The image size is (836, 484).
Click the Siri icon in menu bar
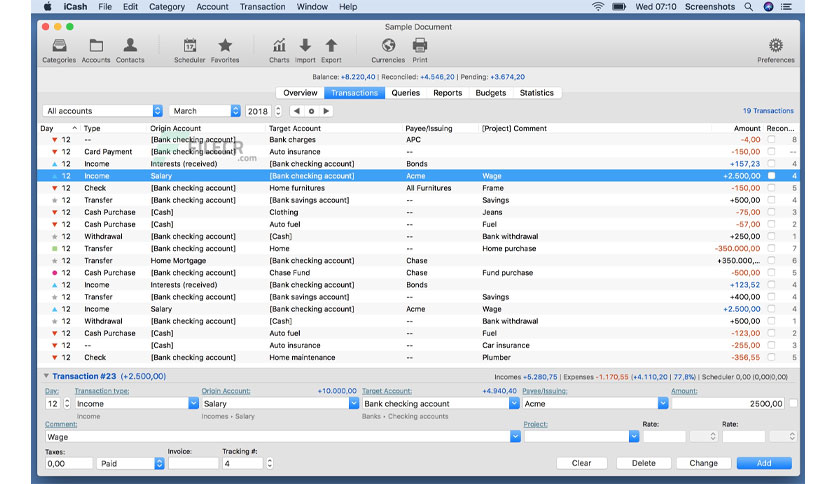tap(768, 7)
